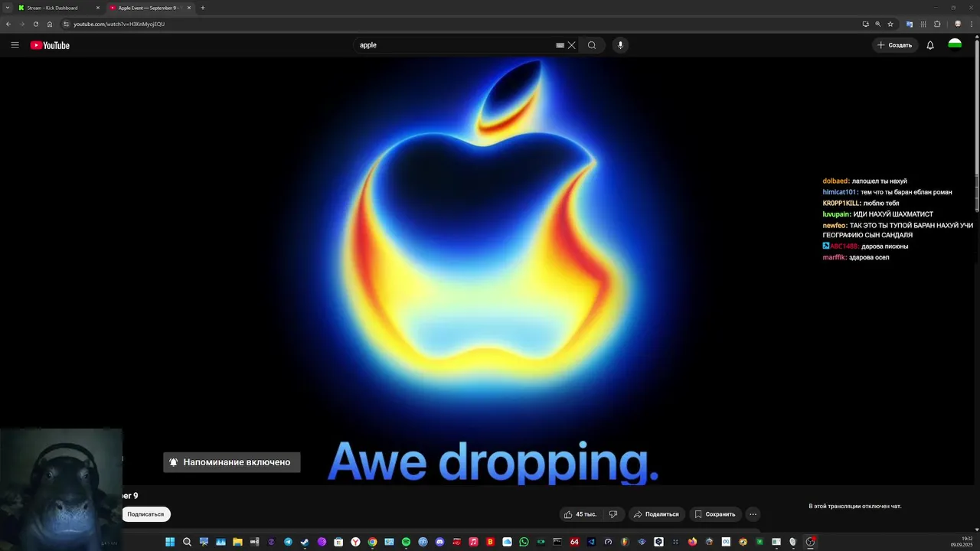
Task: Dislike the video with thumbs down
Action: 612,514
